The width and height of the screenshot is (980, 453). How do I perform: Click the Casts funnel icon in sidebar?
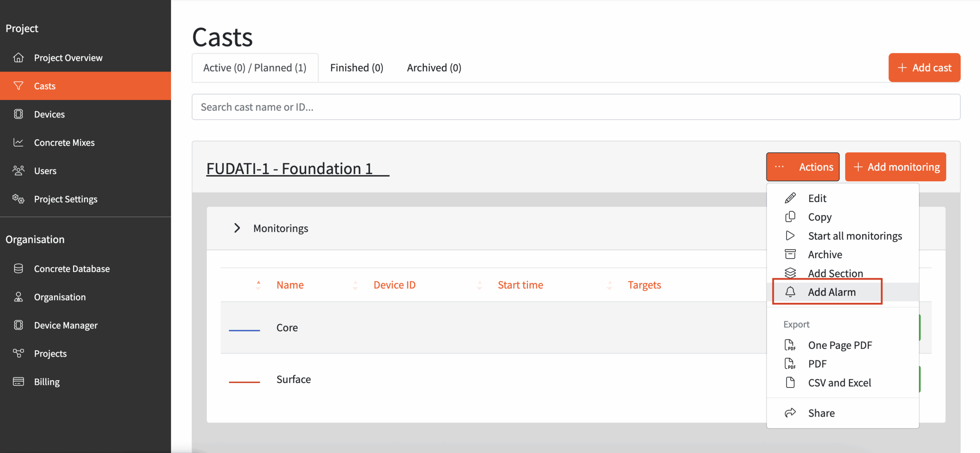(x=18, y=86)
